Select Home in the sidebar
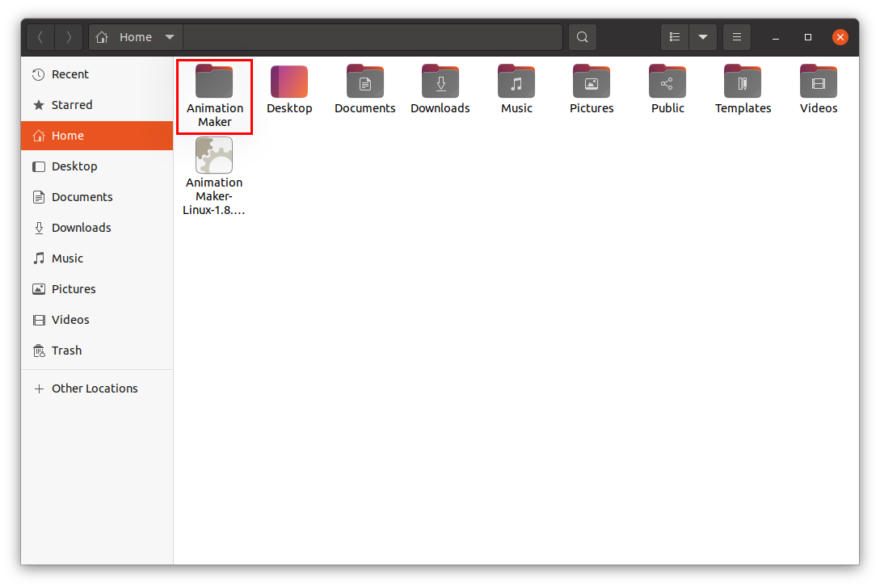Viewport: 880px width, 588px height. (x=97, y=136)
